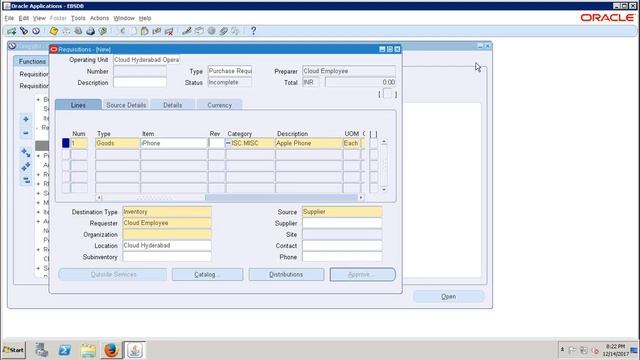
Task: Click the Paste clipboard toolbar icon
Action: point(144,31)
